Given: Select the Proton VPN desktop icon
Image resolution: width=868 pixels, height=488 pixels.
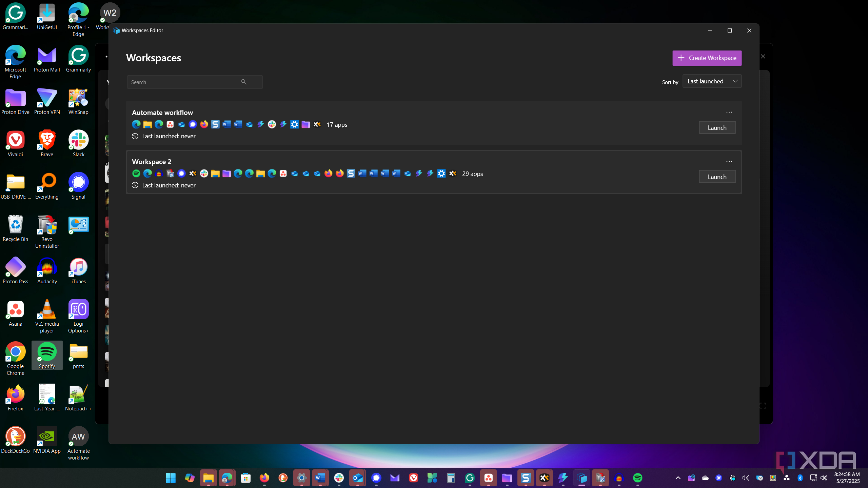Looking at the screenshot, I should tap(47, 101).
